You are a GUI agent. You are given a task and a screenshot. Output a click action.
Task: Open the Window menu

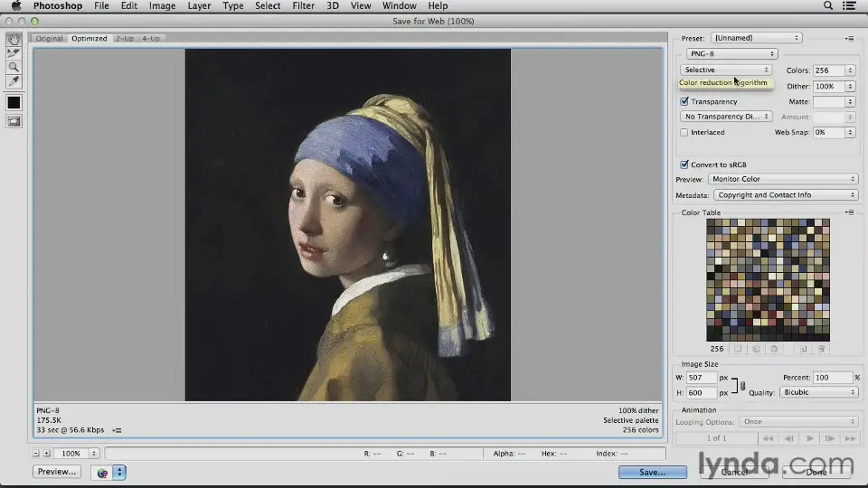[x=399, y=5]
